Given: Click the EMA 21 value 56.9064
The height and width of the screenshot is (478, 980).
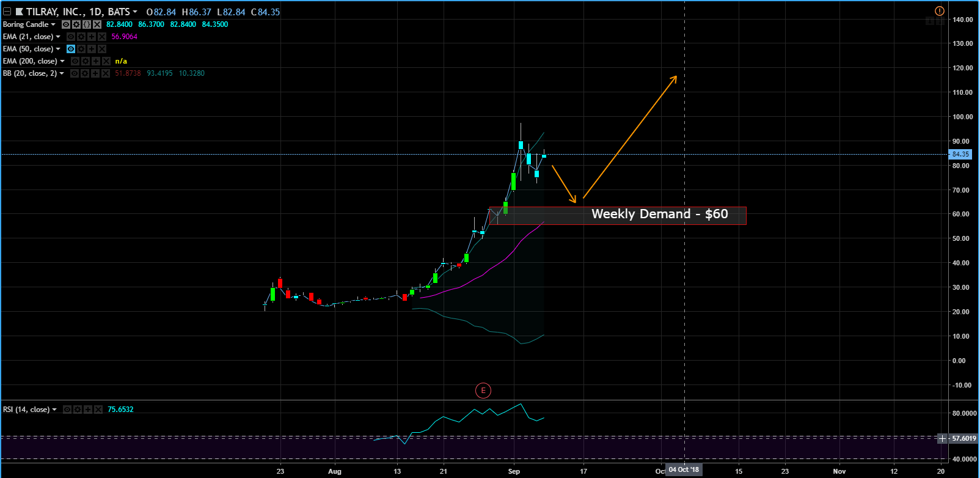Looking at the screenshot, I should click(x=125, y=37).
